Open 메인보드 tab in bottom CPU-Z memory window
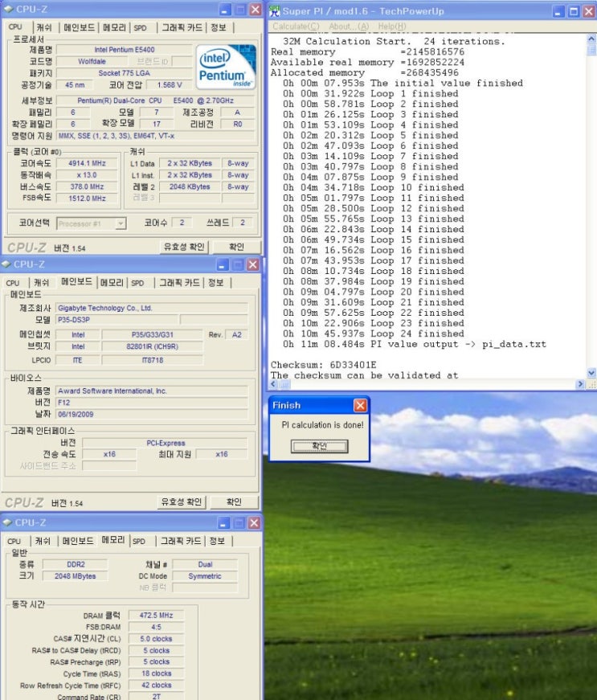The width and height of the screenshot is (597, 700). 78,541
